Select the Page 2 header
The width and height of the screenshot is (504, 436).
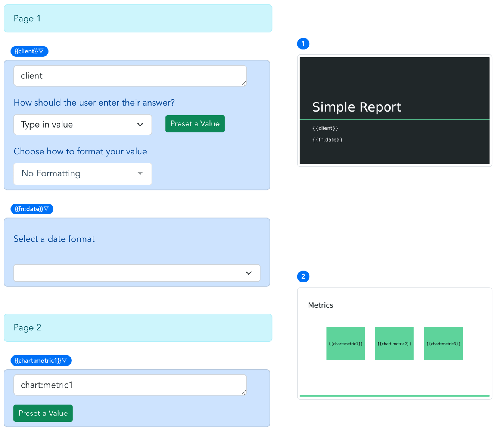pos(138,327)
